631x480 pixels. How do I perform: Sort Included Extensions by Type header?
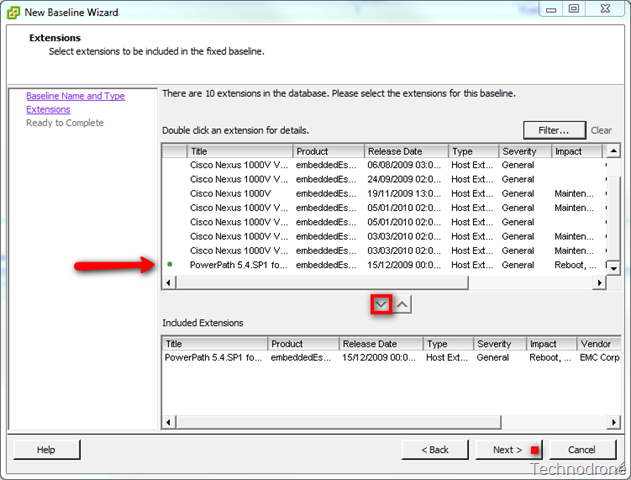(x=448, y=344)
